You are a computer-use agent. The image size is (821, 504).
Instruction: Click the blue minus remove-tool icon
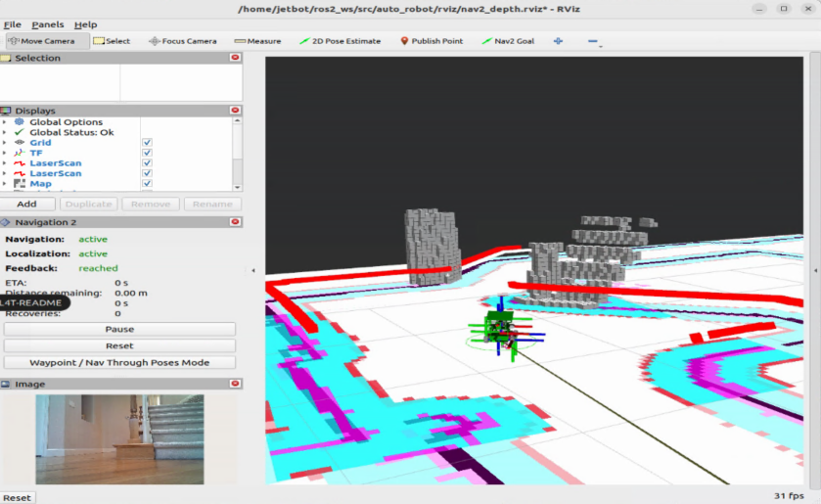pyautogui.click(x=593, y=41)
